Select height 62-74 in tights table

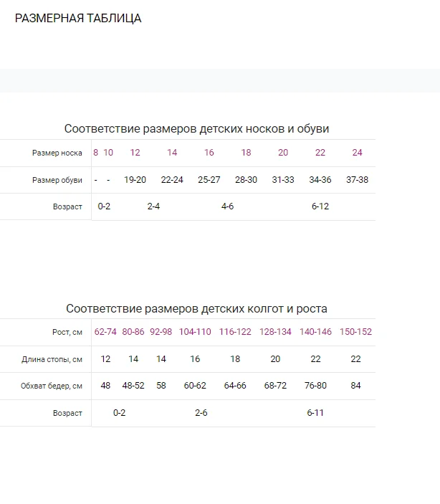coord(105,332)
